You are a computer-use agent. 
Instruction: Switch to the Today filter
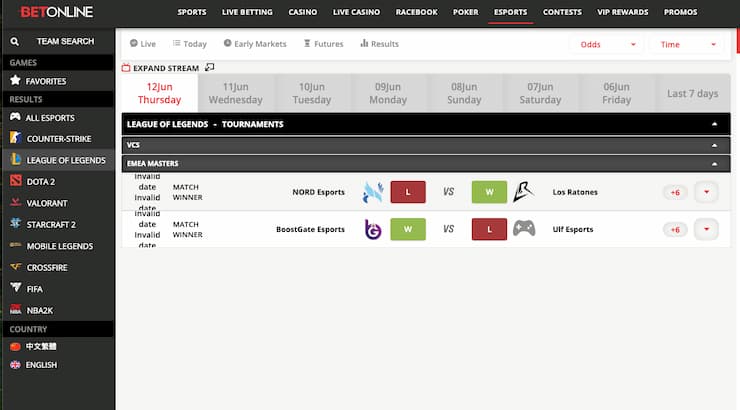click(x=190, y=44)
